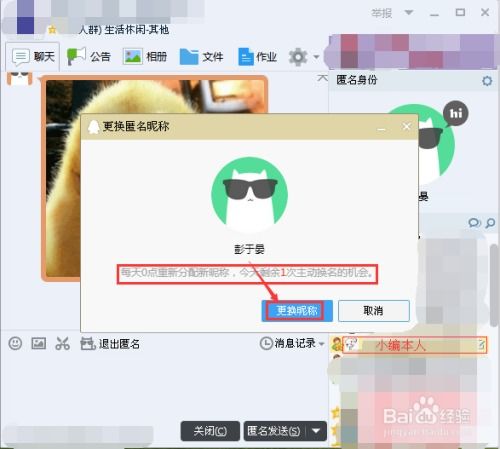500x449 pixels.
Task: Click the chat bubble icon above the member list
Action: [474, 223]
